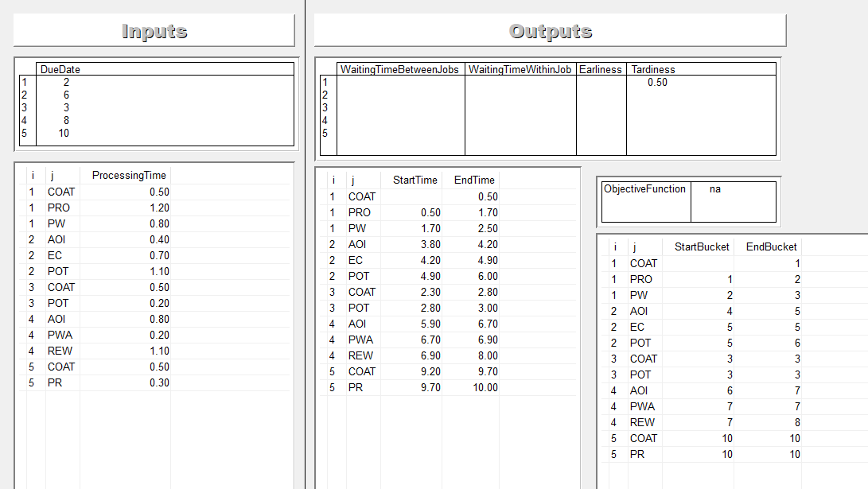Click the Outputs section header
This screenshot has height=489, width=868.
click(551, 31)
